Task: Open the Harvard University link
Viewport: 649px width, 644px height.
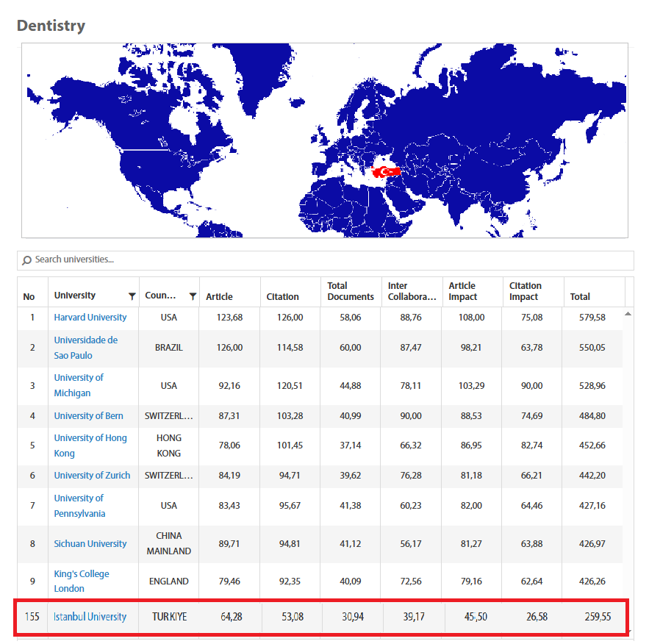Action: point(90,318)
